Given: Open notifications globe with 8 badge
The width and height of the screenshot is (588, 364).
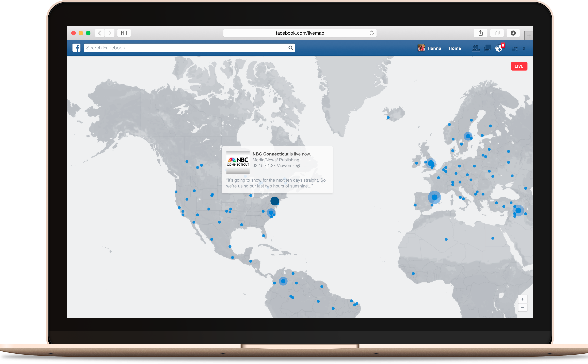Looking at the screenshot, I should (499, 48).
